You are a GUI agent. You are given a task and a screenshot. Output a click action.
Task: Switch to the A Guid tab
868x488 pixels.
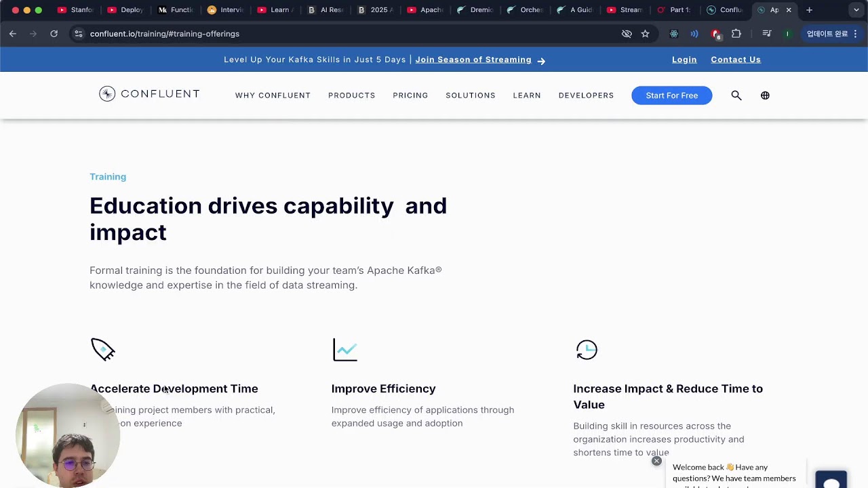click(x=574, y=10)
